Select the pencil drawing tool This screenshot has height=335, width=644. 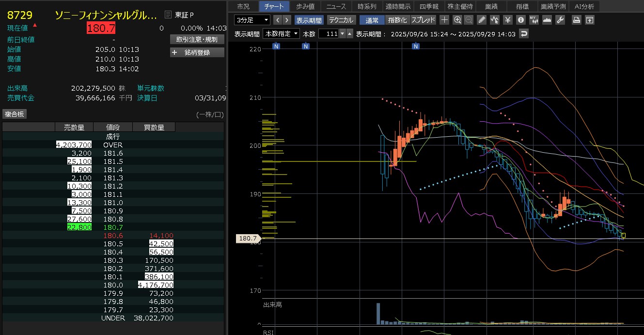(x=481, y=20)
